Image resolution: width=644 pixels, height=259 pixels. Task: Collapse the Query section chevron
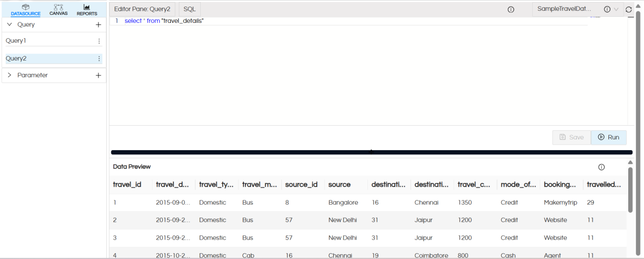point(9,24)
